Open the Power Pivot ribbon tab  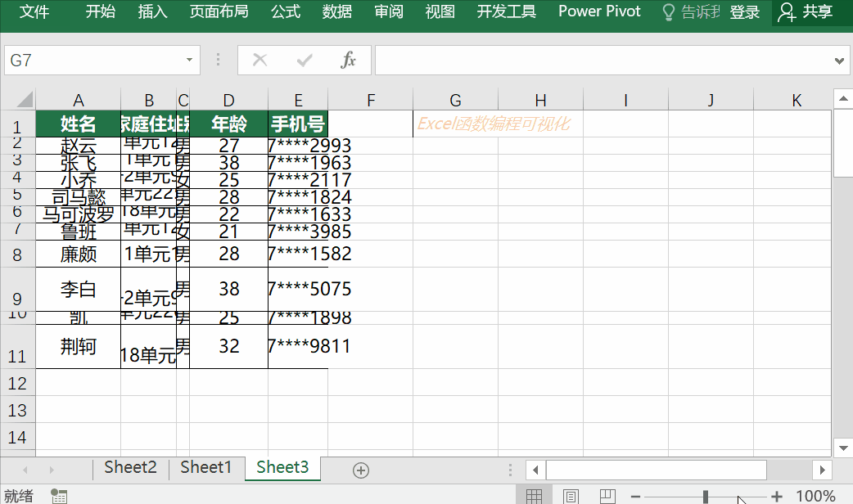coord(599,11)
